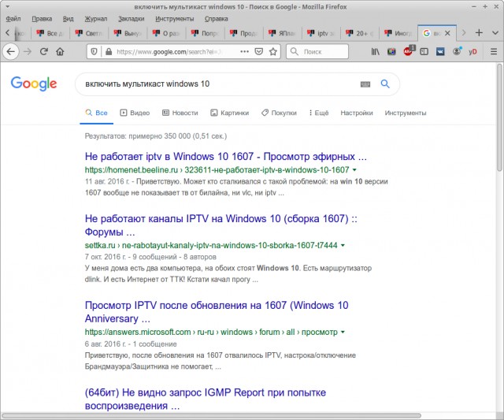Open the Журнал menu

(x=96, y=19)
